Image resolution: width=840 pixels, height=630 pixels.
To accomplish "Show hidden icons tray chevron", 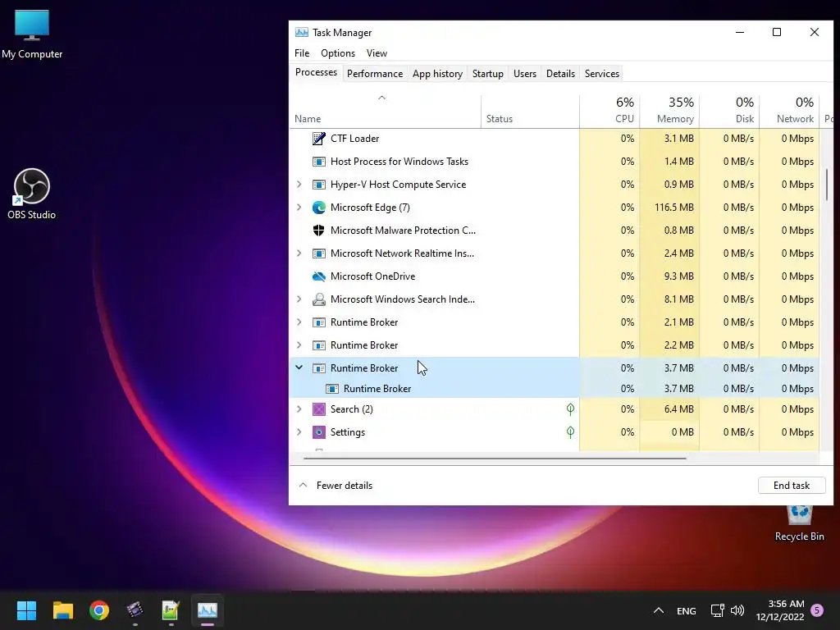I will pos(659,610).
